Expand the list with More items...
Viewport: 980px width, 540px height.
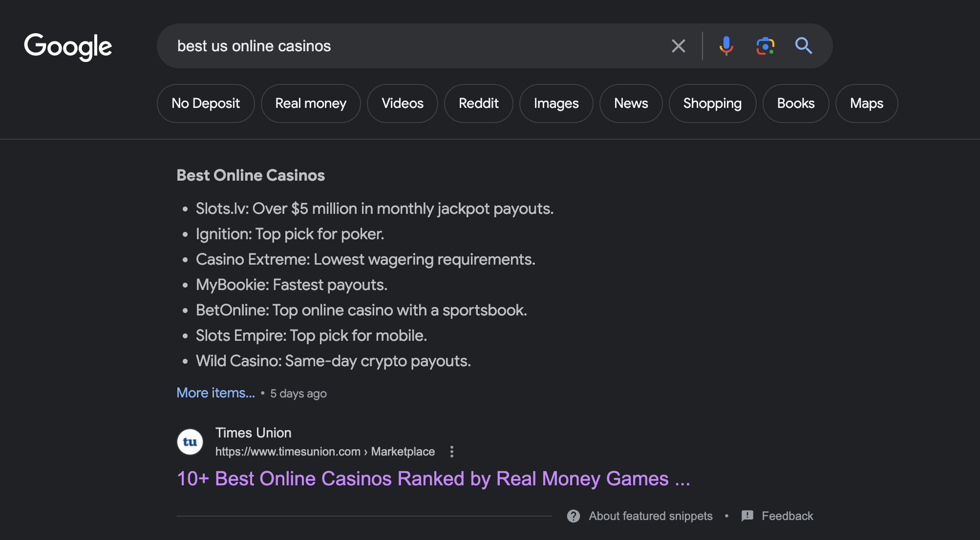[x=215, y=393]
